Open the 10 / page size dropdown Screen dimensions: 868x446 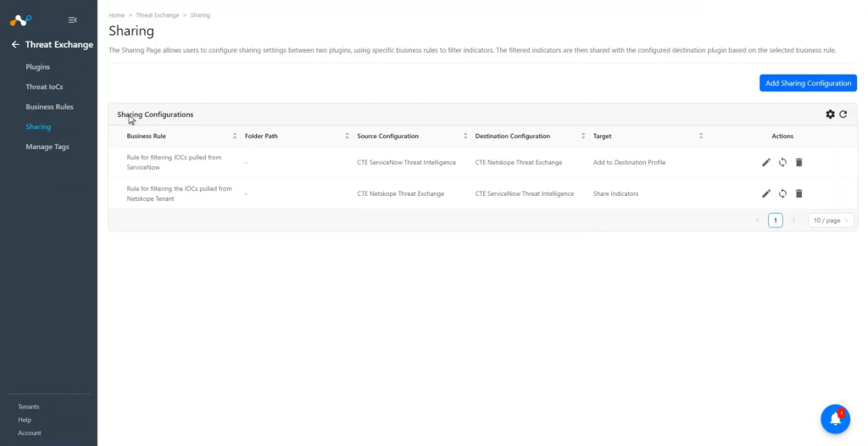pyautogui.click(x=831, y=220)
